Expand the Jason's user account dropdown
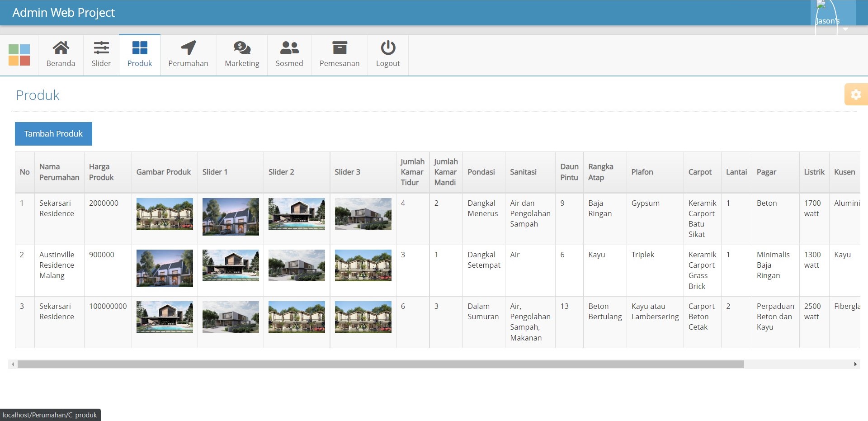Screen dimensions: 868x421 [845, 29]
